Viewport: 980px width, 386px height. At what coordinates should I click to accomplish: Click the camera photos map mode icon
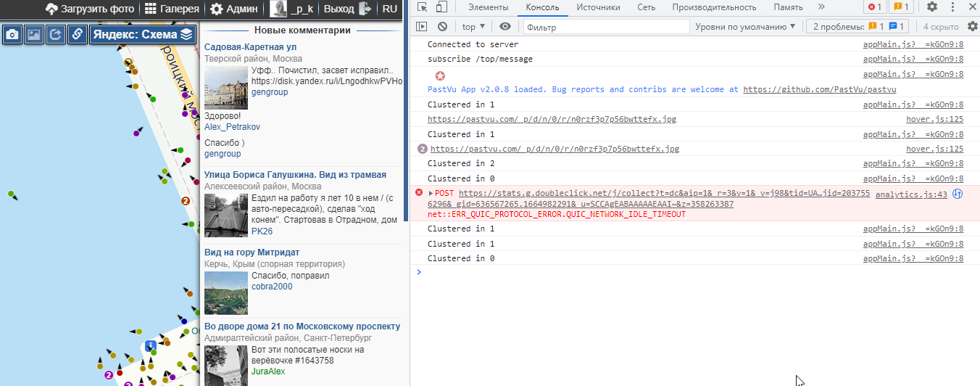click(12, 34)
